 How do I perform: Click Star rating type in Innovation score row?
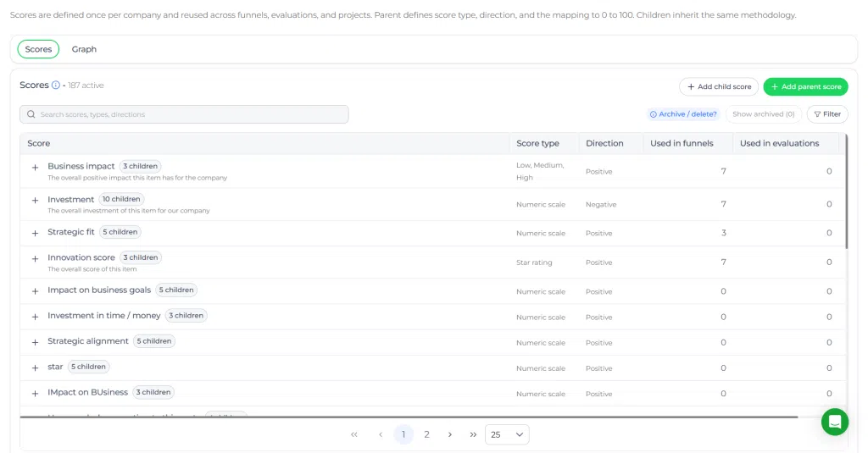534,262
